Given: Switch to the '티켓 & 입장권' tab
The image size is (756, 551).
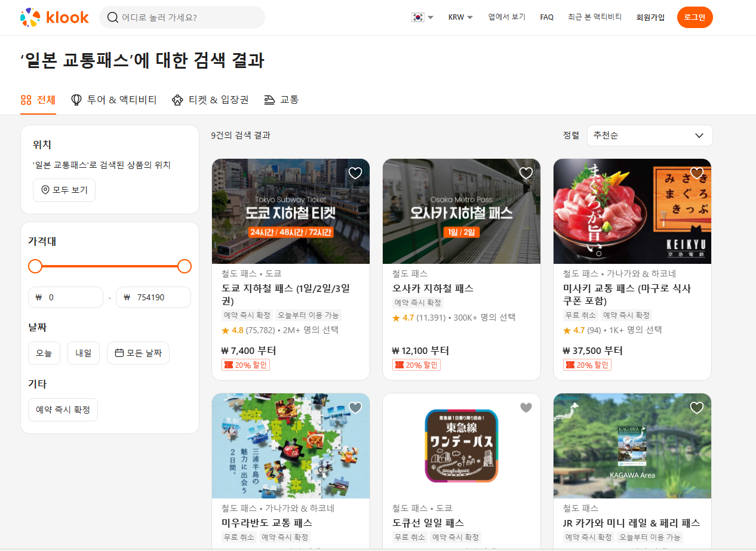Looking at the screenshot, I should pos(210,100).
